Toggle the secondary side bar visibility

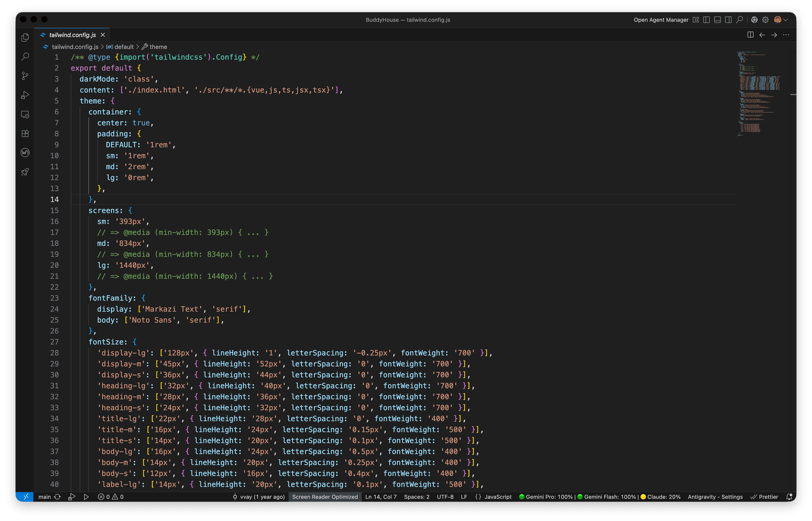(728, 20)
